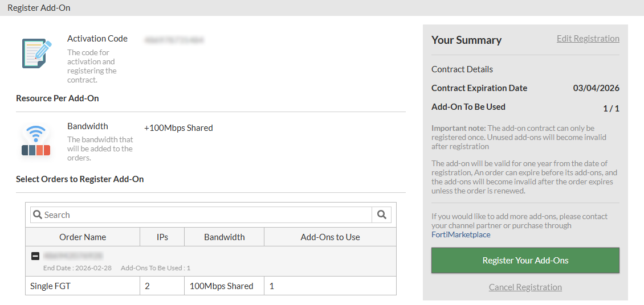Select the Order Name column header

pos(83,237)
